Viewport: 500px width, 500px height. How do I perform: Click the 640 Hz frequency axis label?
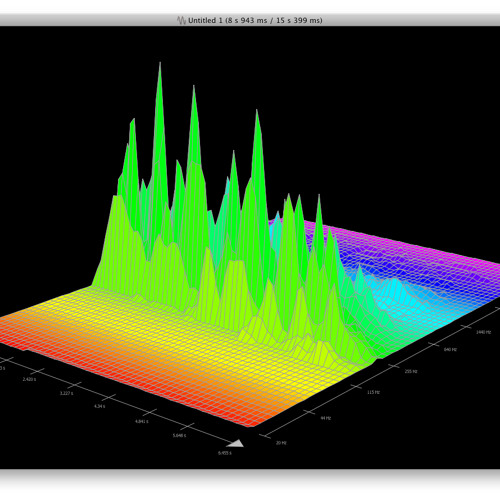tap(450, 349)
